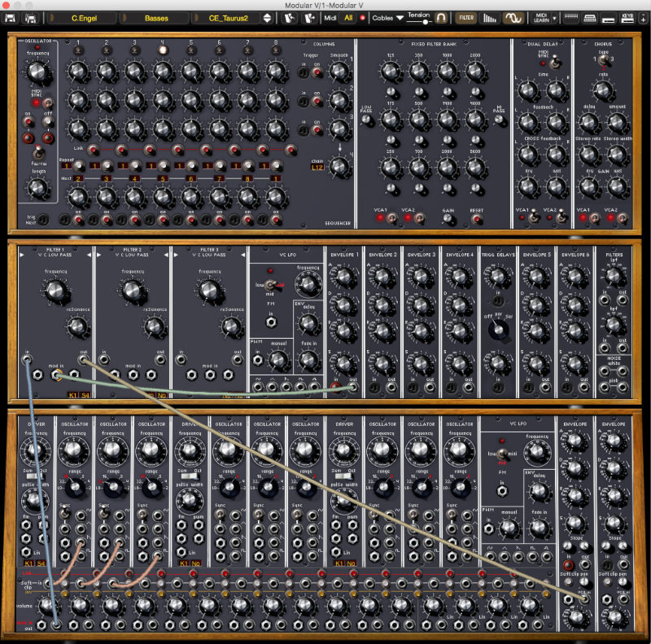The width and height of the screenshot is (651, 644).
Task: Toggle sequencer row 1 trigger on button
Action: tap(317, 72)
